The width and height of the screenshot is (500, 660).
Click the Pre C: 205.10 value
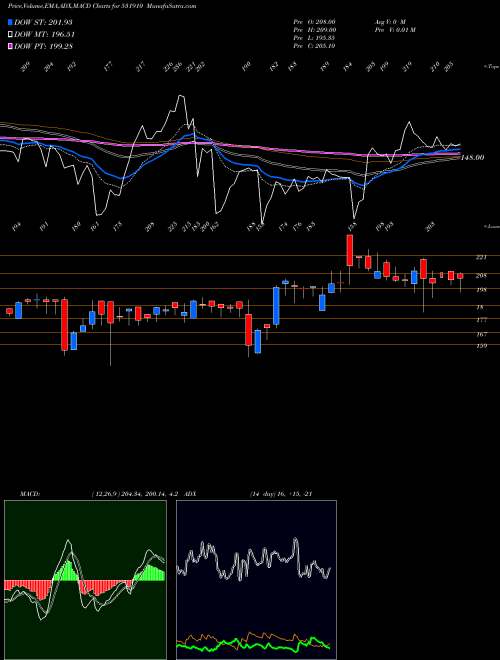pyautogui.click(x=315, y=46)
